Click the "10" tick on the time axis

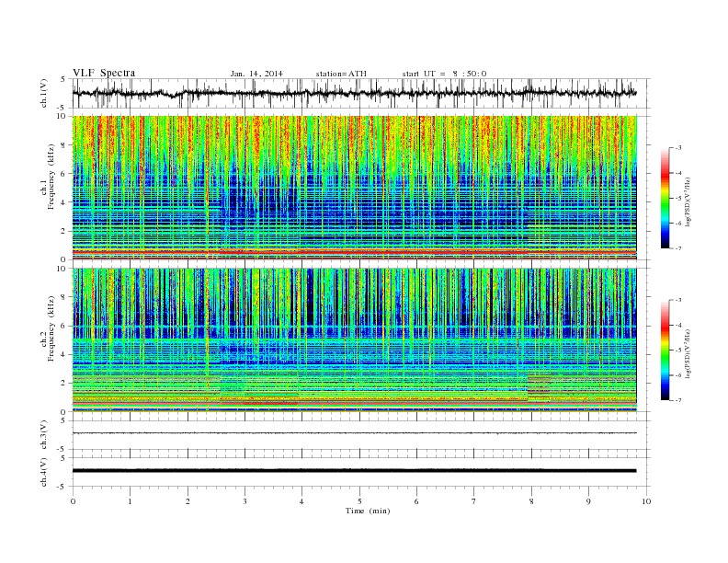[646, 501]
